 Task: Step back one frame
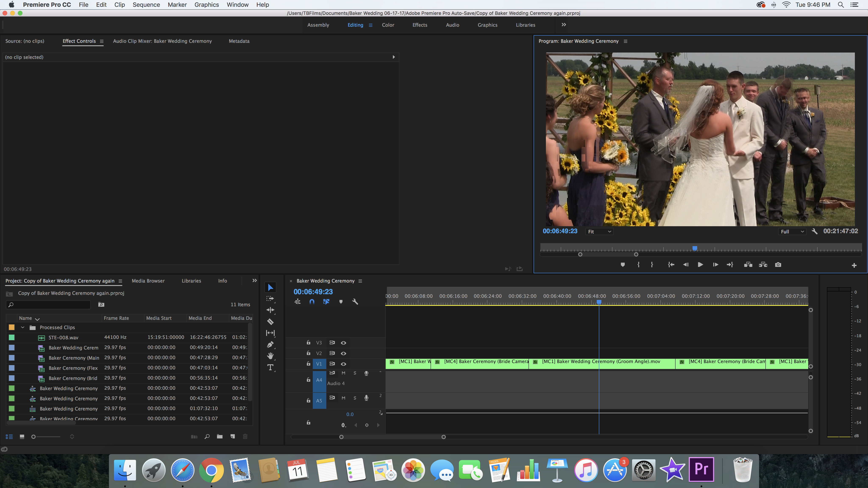pos(686,265)
